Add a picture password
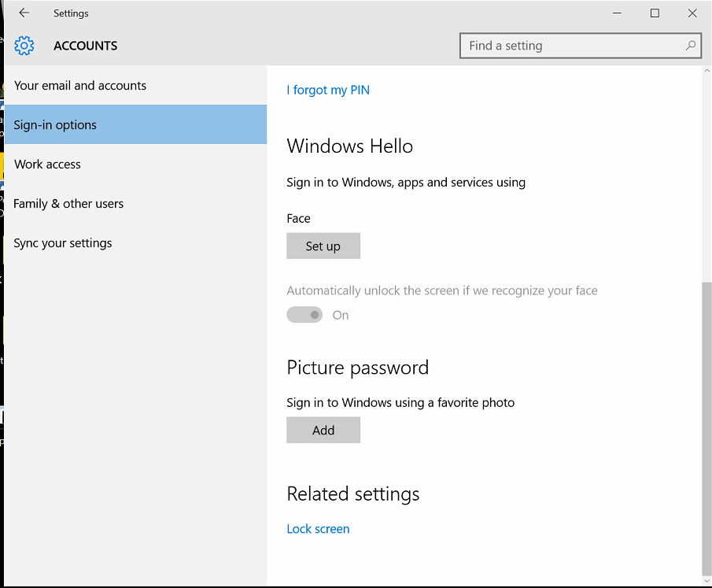 [x=323, y=431]
